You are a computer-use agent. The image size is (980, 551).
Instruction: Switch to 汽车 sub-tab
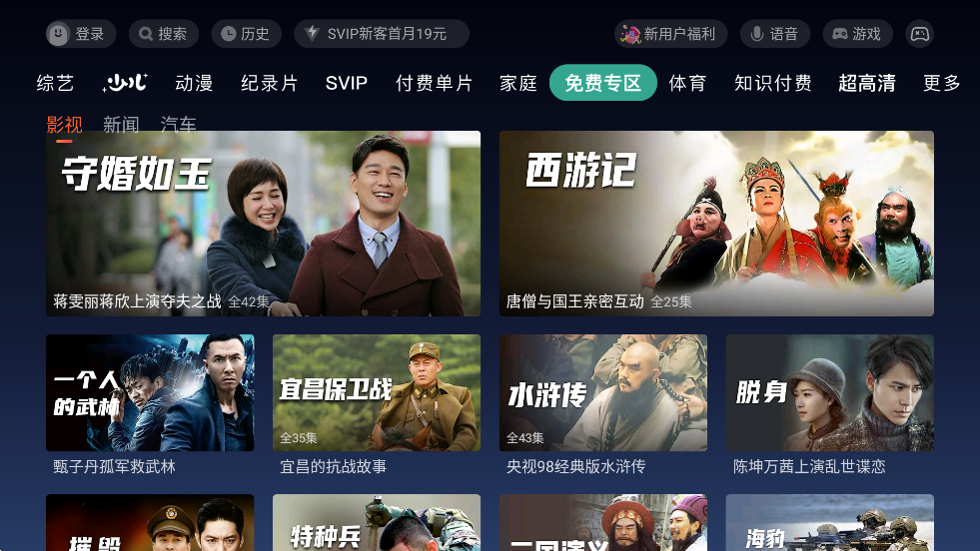pos(179,125)
